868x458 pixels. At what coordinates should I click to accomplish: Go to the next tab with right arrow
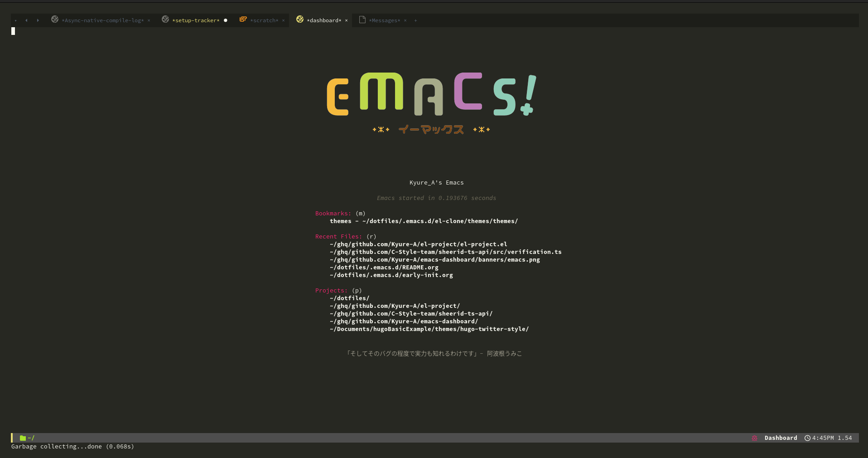[x=38, y=20]
